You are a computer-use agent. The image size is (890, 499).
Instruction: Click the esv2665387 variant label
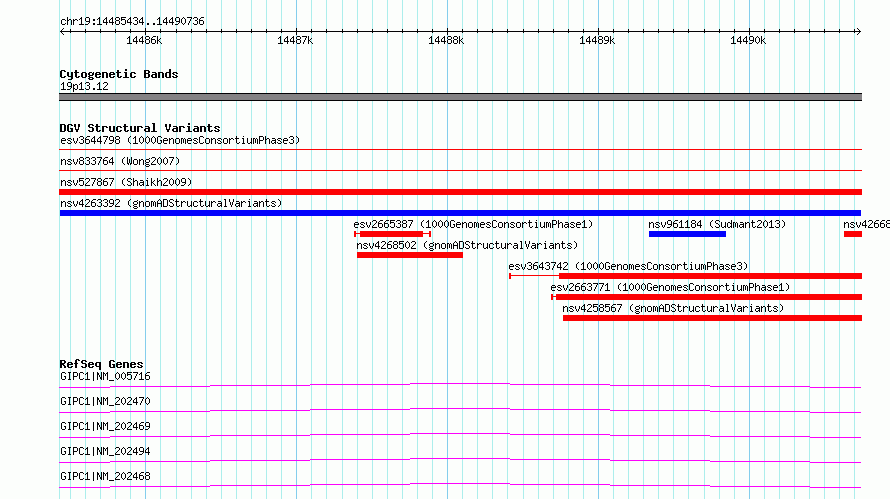pos(473,224)
